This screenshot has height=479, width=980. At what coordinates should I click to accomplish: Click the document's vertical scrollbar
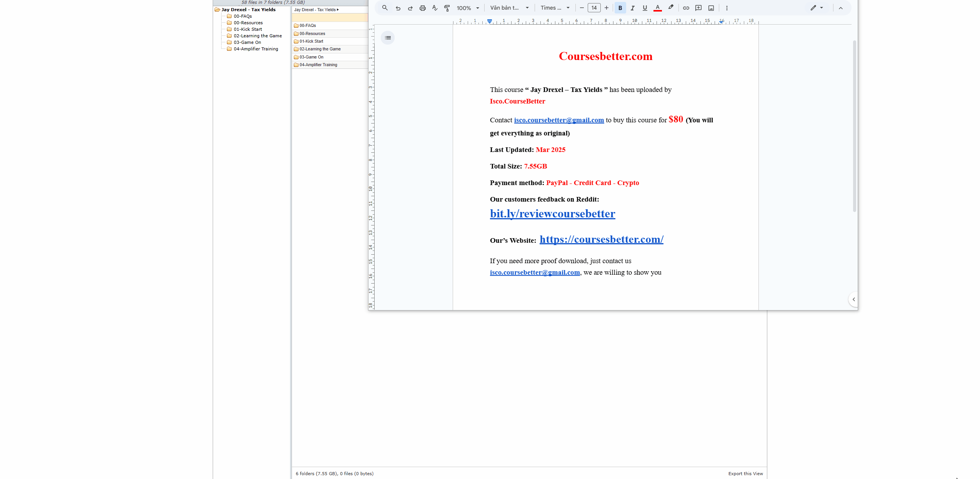click(x=855, y=126)
